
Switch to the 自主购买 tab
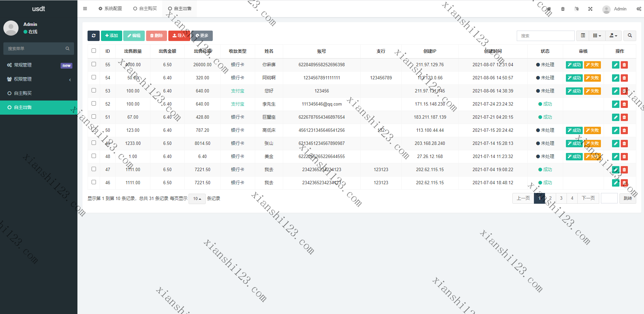coord(145,9)
